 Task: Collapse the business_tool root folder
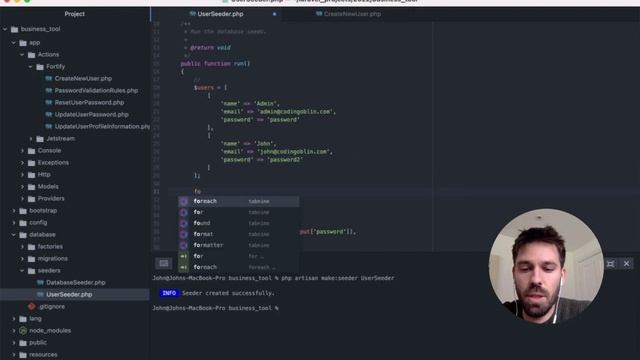point(5,29)
